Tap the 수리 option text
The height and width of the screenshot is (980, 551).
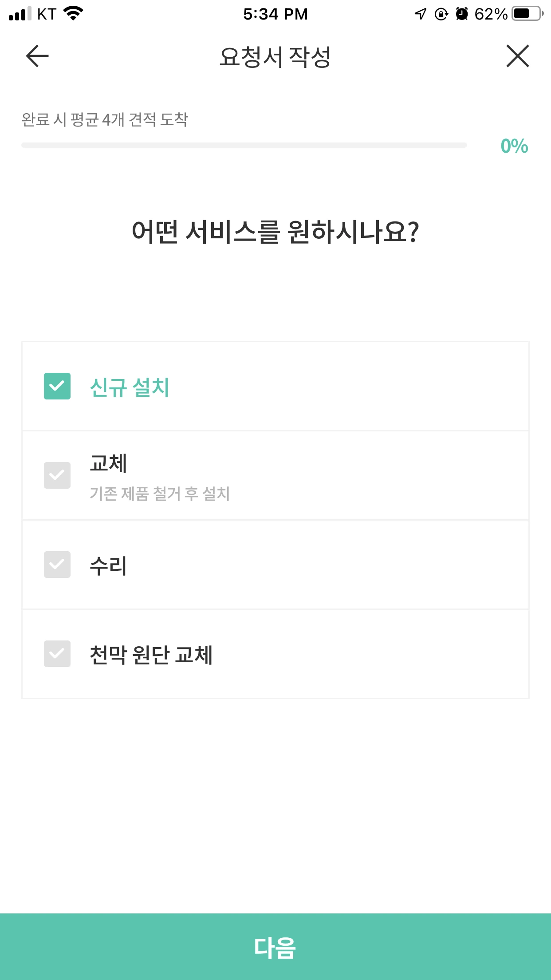(109, 566)
